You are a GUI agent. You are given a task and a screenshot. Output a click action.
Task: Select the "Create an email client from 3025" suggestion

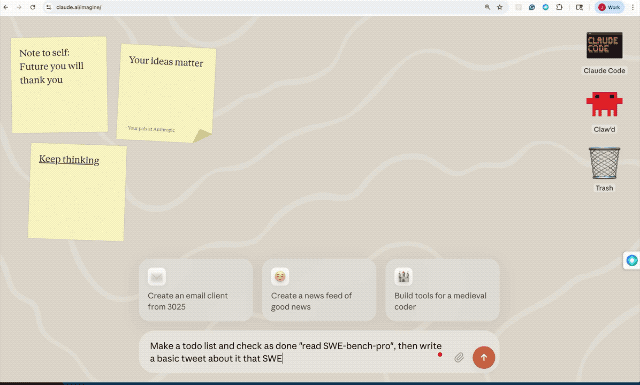point(196,290)
